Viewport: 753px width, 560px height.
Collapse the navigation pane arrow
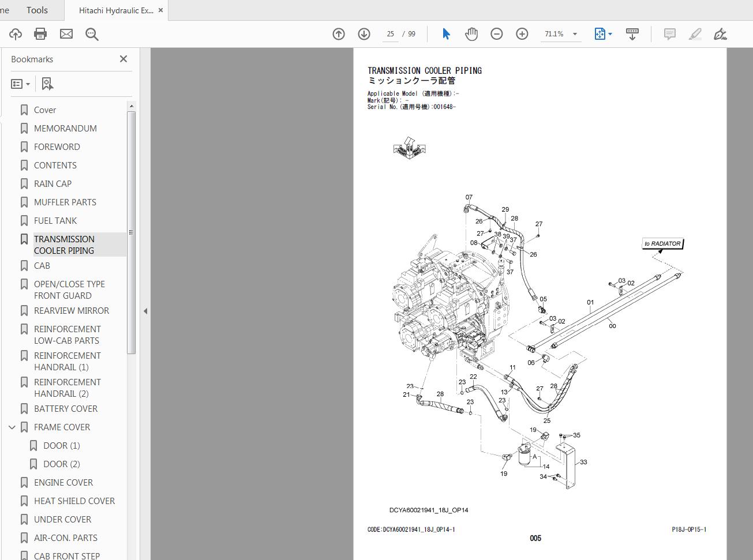tap(145, 311)
